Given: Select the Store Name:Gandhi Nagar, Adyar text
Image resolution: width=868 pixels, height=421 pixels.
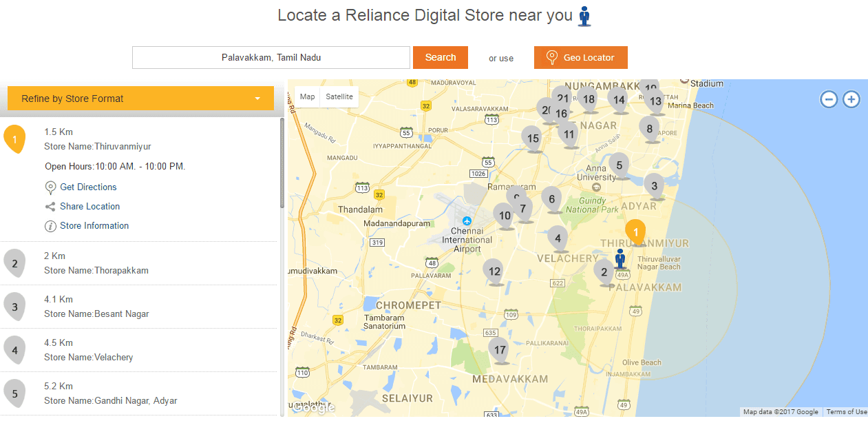Looking at the screenshot, I should pyautogui.click(x=111, y=400).
